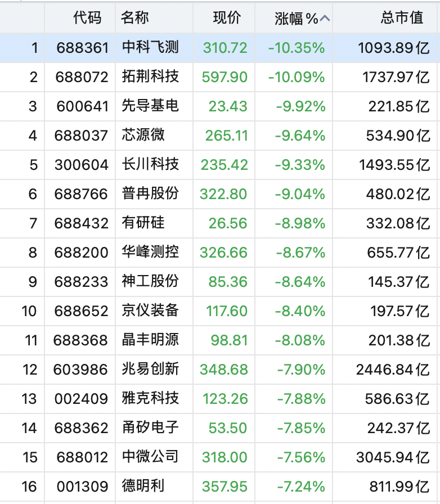Click price value 597.90

225,78
